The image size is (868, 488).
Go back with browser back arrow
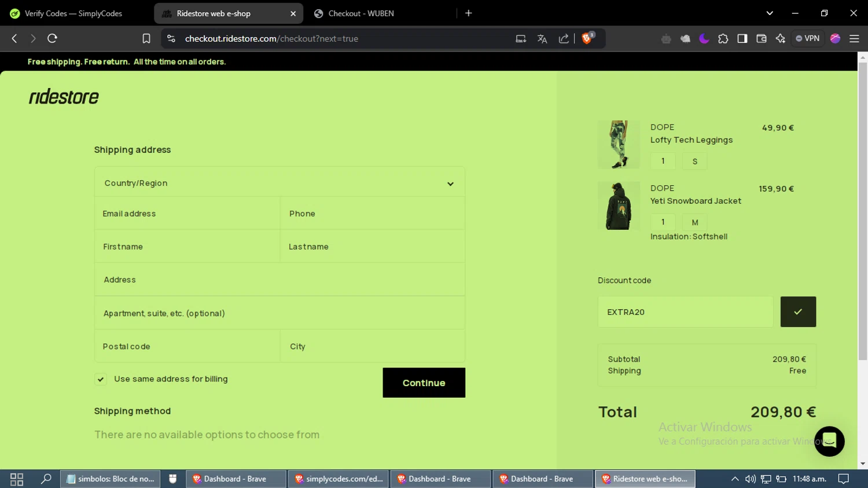[14, 39]
